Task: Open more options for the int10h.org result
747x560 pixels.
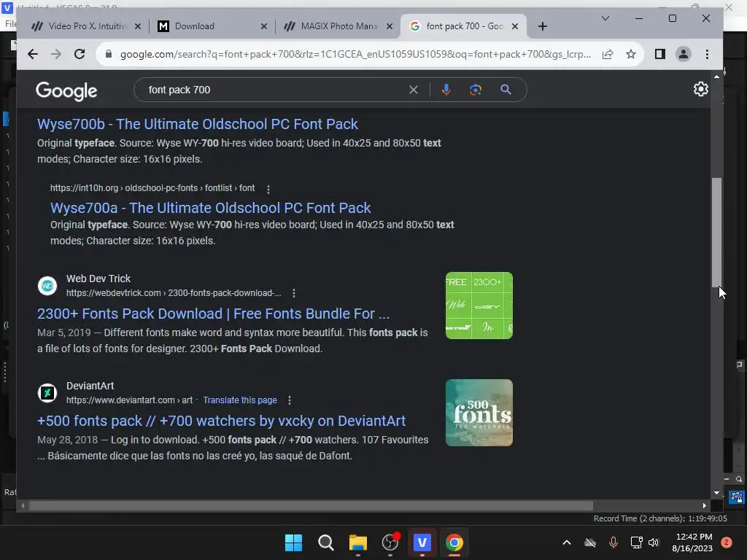Action: pyautogui.click(x=268, y=189)
